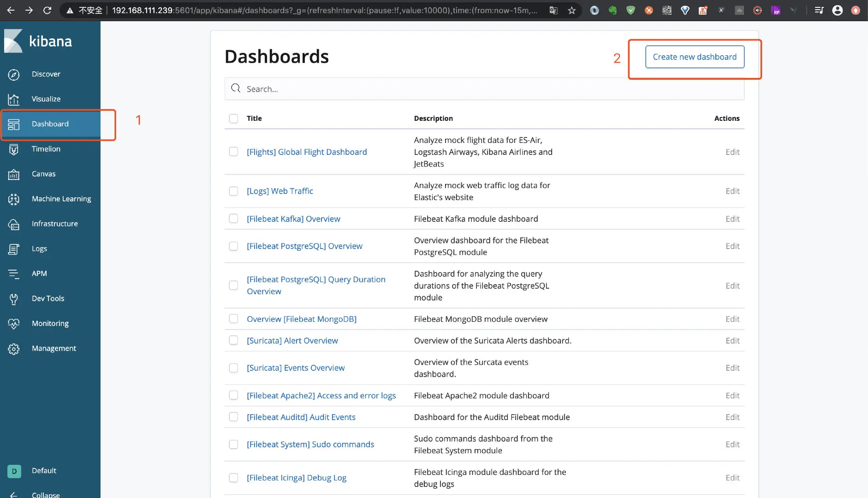Click the Infrastructure sidebar icon
868x498 pixels.
(14, 224)
